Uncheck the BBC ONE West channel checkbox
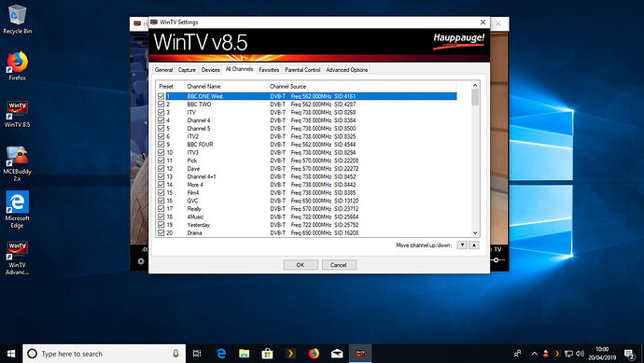Viewport: 644px width, 363px height. pos(161,96)
